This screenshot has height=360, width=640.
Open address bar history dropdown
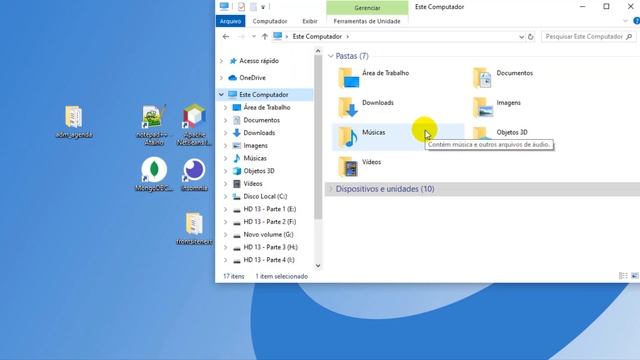click(x=521, y=37)
